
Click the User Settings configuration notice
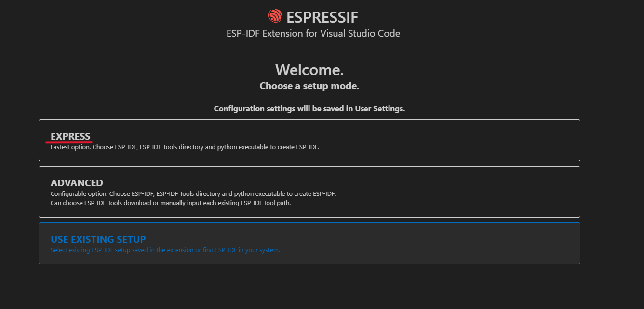point(310,108)
